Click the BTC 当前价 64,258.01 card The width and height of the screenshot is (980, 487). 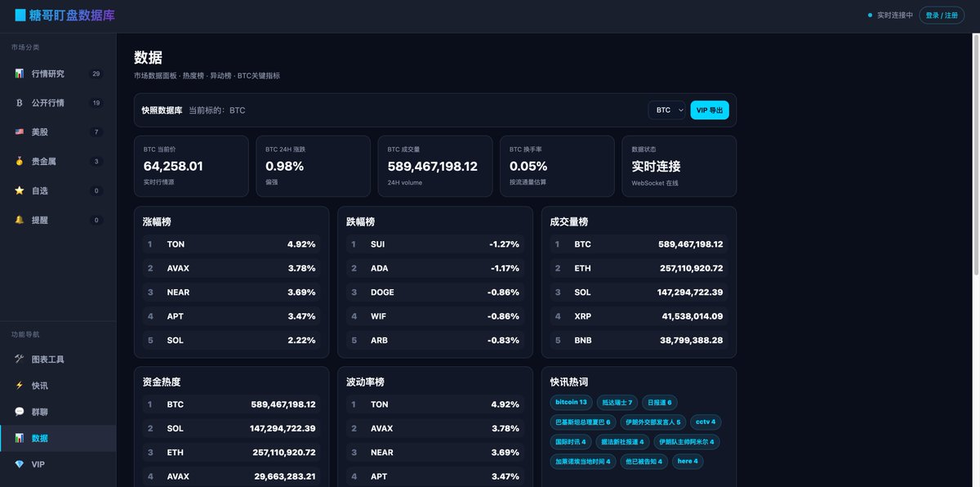click(191, 166)
